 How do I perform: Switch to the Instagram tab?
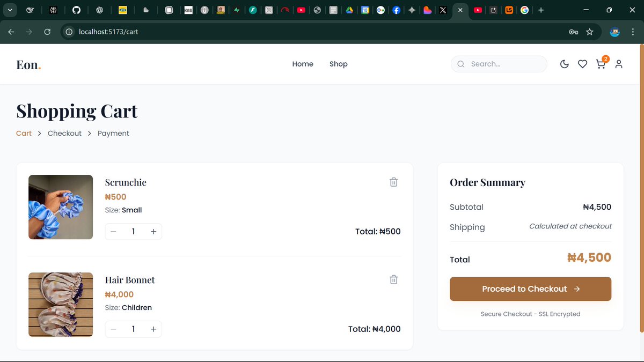tap(269, 10)
